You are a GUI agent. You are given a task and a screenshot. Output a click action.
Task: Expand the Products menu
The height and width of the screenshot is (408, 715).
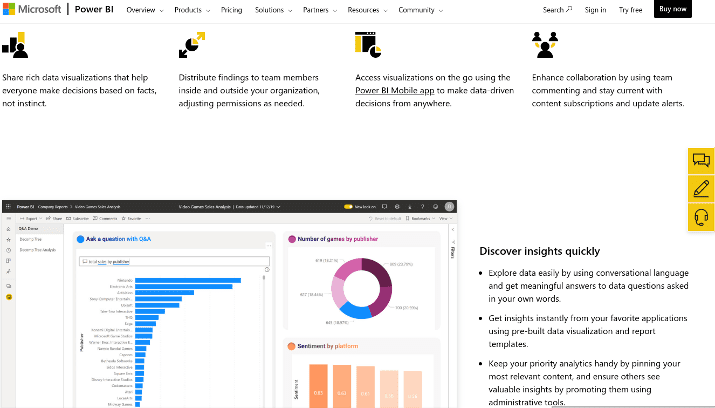pos(192,10)
